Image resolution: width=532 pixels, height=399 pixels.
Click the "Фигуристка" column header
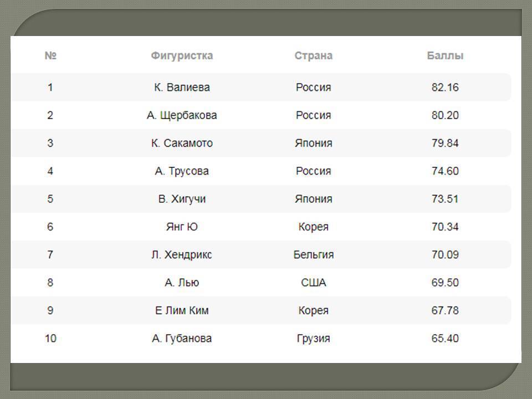click(x=182, y=56)
